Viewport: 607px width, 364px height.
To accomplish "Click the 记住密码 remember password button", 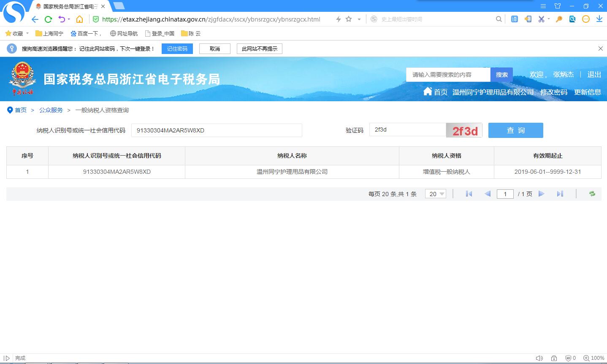I will (177, 49).
